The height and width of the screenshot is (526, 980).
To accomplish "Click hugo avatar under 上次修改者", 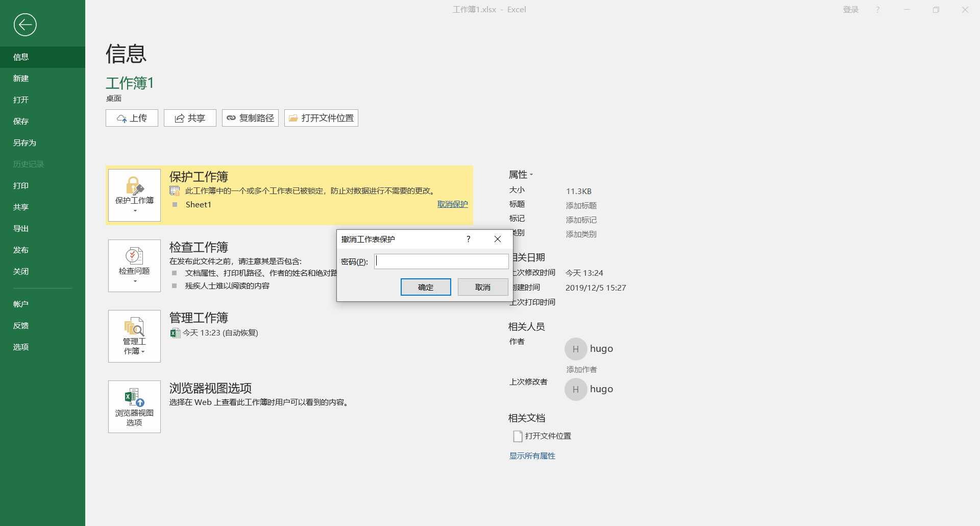I will pyautogui.click(x=575, y=389).
